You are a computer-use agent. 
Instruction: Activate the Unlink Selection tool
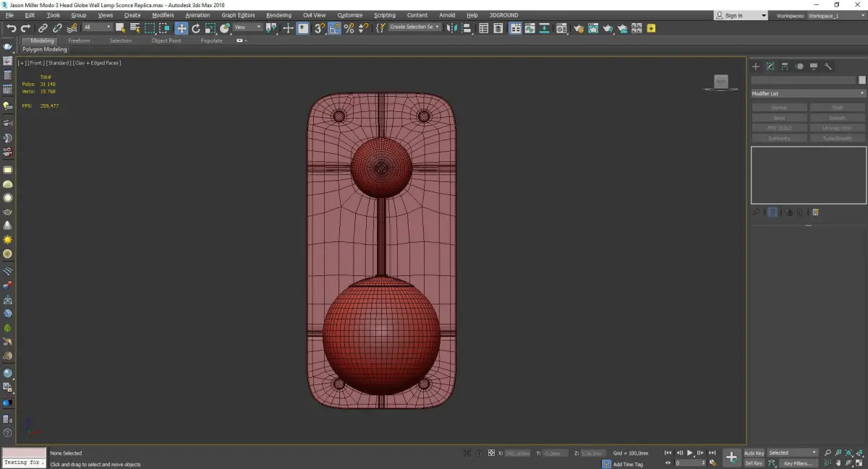click(x=57, y=28)
